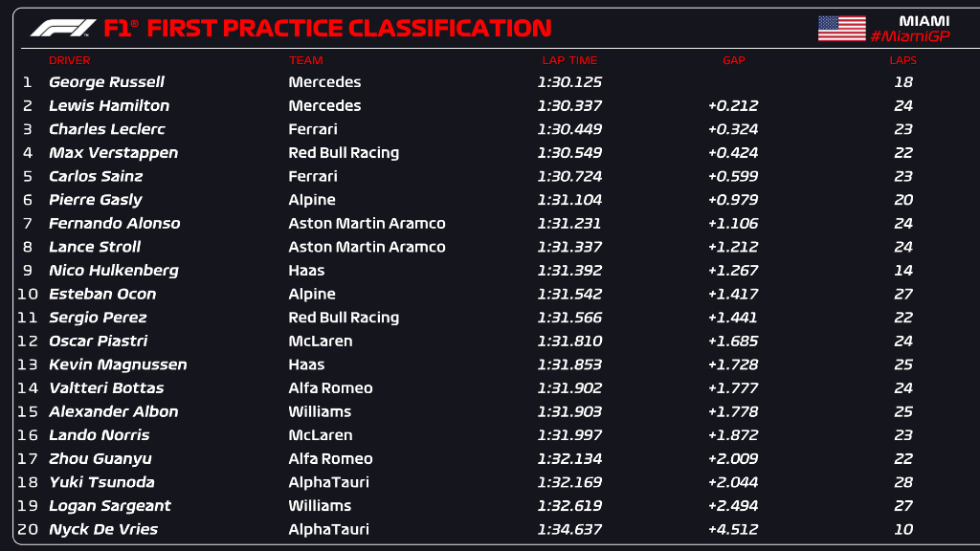Click Nico Hulkenberg's Haas team label
Screen dimensions: 980x551
coord(306,270)
